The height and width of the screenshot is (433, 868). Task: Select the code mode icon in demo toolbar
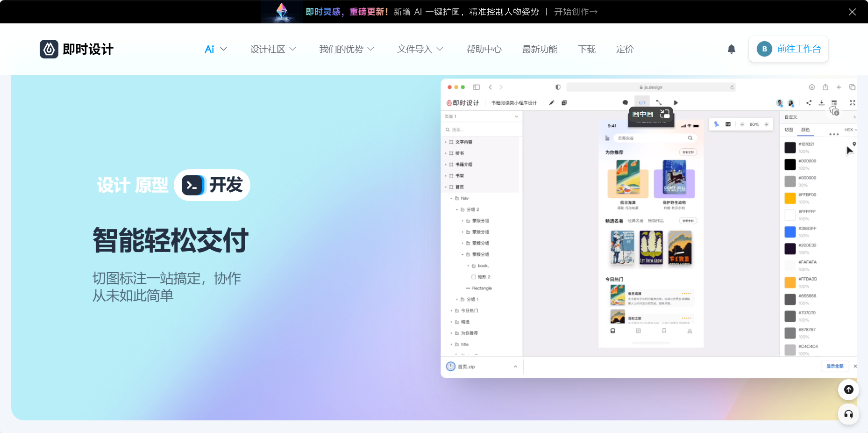(x=642, y=102)
